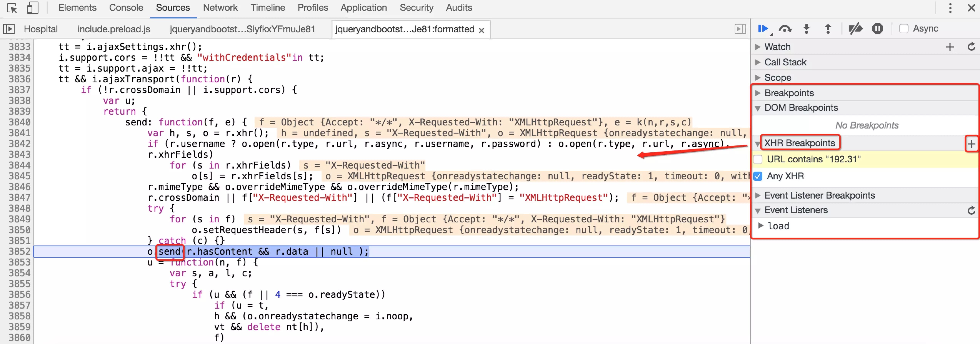Expand the Scope section
The width and height of the screenshot is (980, 344).
(778, 78)
